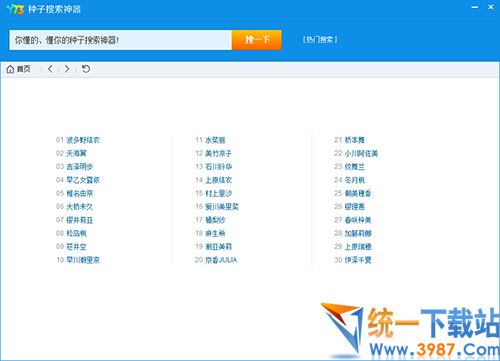Select the hot search entry numbered 25
Viewport: 500px width, 361px height.
click(353, 193)
